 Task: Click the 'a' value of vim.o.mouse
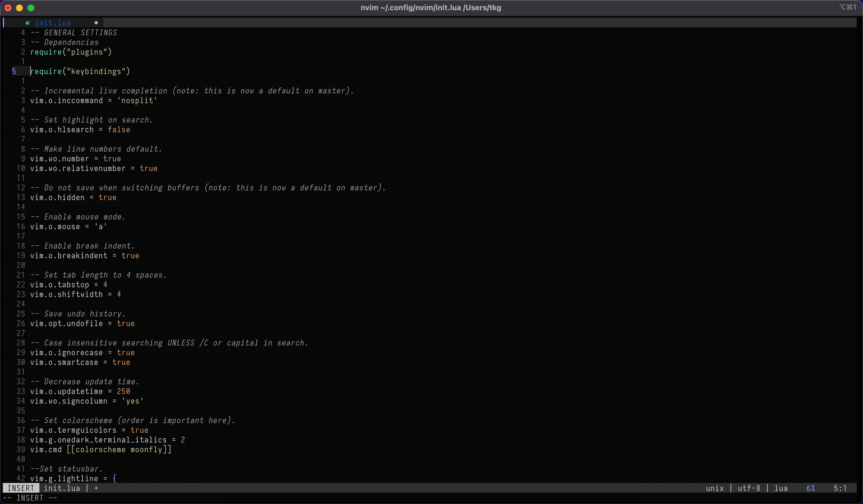pyautogui.click(x=101, y=227)
